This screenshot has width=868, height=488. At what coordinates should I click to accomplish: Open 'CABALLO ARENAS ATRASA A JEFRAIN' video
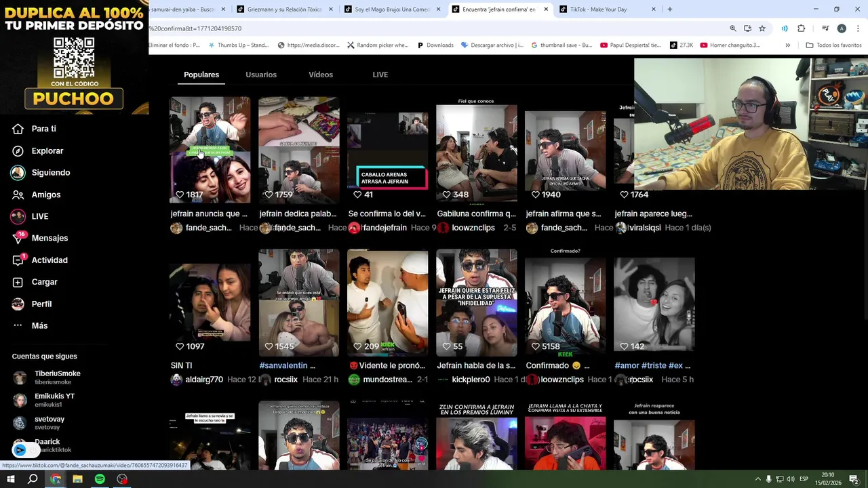click(387, 150)
